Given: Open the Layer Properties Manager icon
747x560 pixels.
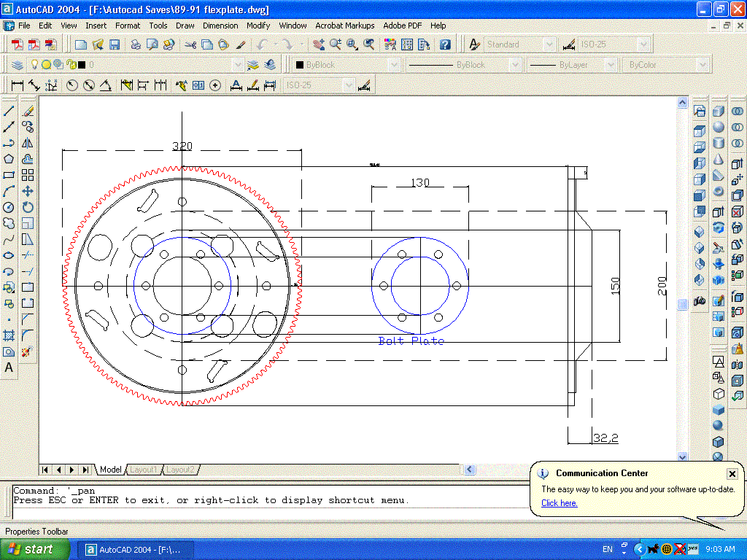Looking at the screenshot, I should point(17,65).
